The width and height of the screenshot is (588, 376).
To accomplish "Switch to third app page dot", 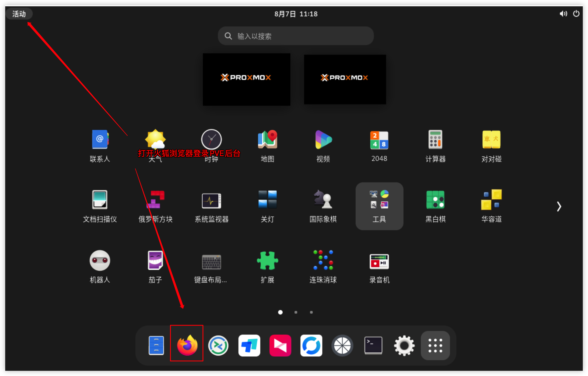I will click(311, 312).
